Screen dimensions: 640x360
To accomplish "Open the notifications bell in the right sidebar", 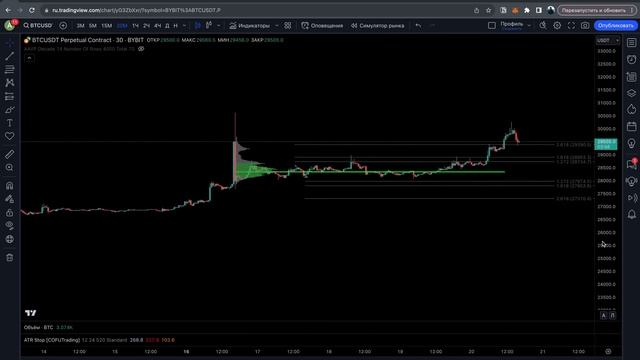I will pyautogui.click(x=631, y=215).
